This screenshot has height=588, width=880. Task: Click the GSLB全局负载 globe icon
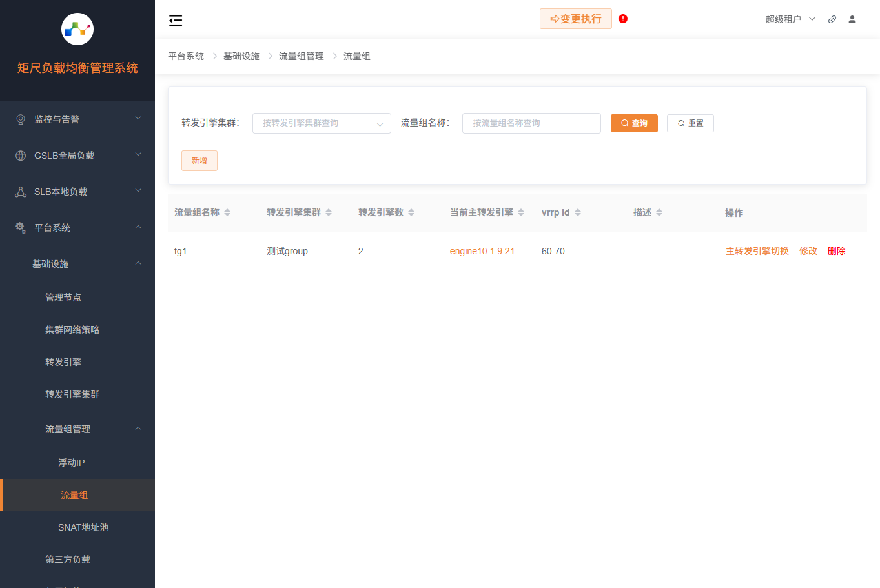(x=21, y=154)
